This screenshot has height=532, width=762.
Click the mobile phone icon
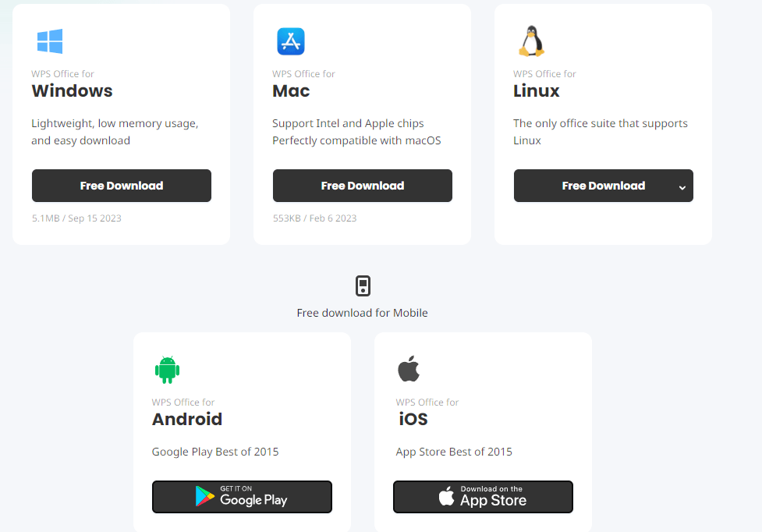pyautogui.click(x=363, y=286)
